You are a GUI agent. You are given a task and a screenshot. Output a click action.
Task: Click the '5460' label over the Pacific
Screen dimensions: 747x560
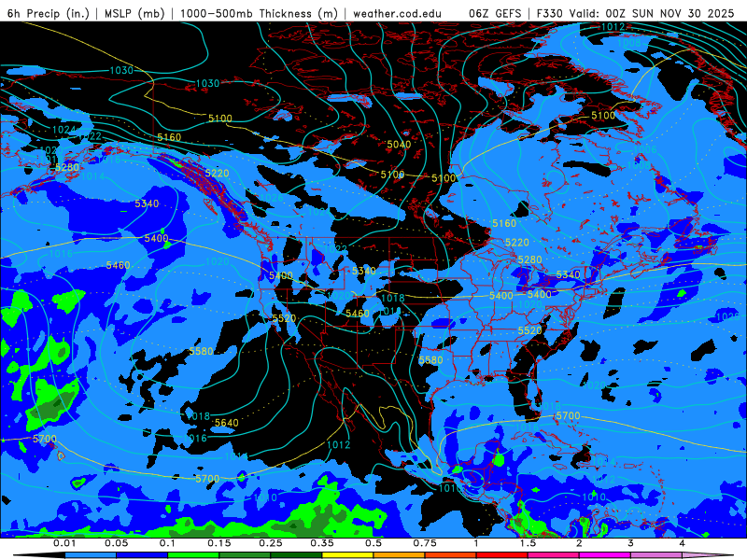click(x=119, y=265)
